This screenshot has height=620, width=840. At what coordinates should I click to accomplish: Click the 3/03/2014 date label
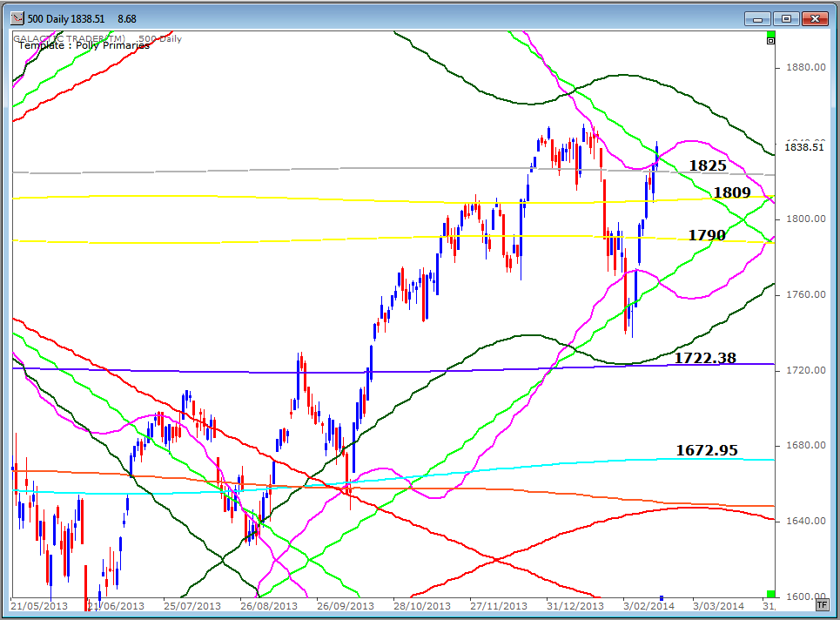(718, 606)
